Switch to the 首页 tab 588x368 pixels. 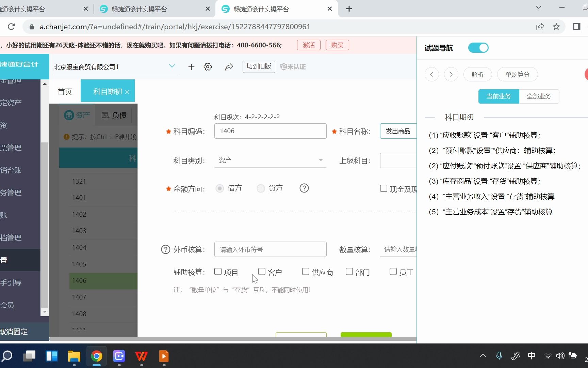click(x=65, y=91)
